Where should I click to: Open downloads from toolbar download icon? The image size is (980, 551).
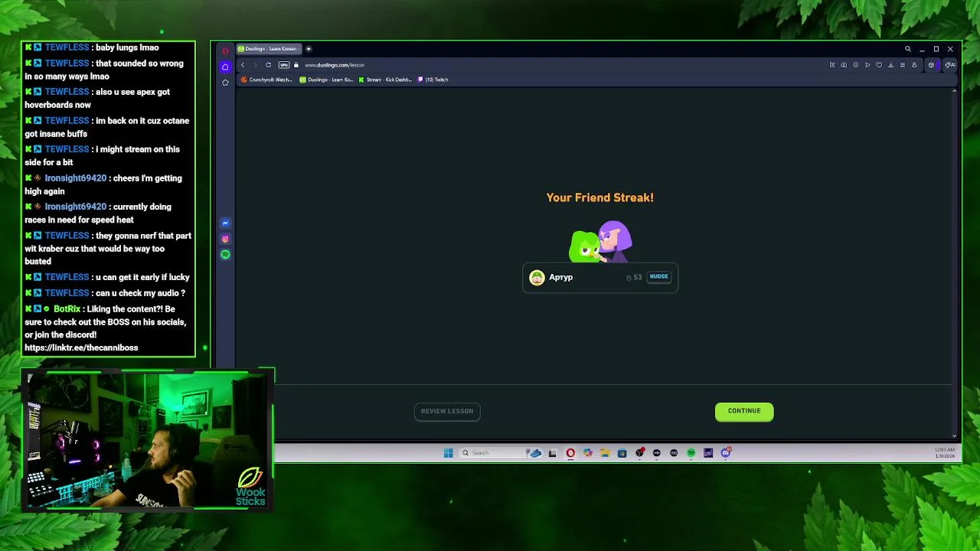pos(890,65)
